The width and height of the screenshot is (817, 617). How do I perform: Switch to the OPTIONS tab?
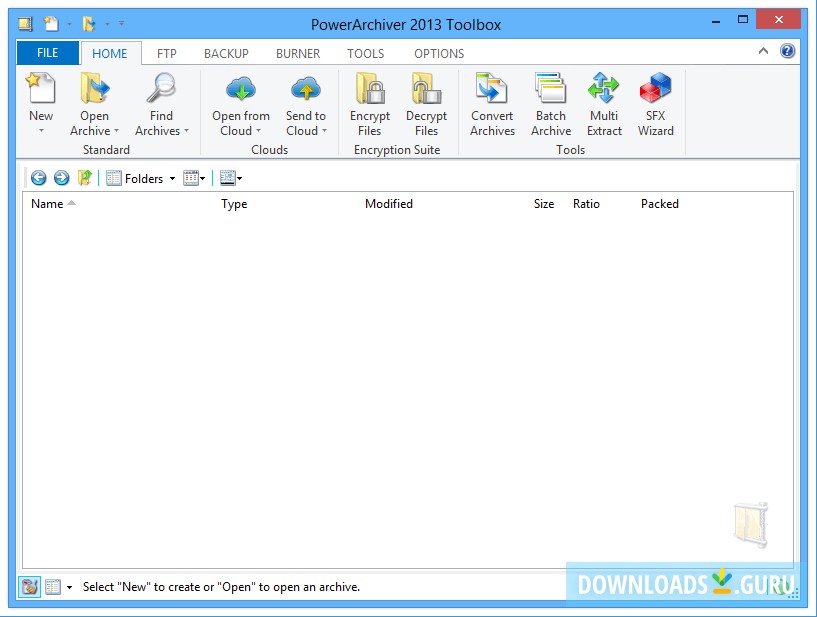[x=439, y=54]
